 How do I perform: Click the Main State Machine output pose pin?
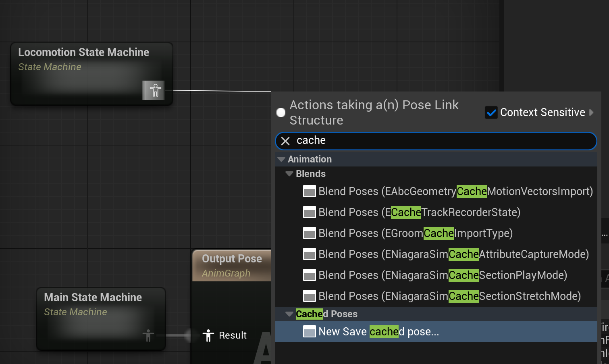click(x=148, y=335)
